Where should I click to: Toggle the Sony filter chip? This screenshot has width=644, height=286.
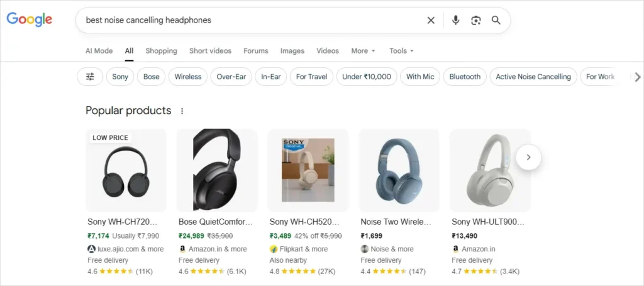tap(120, 77)
